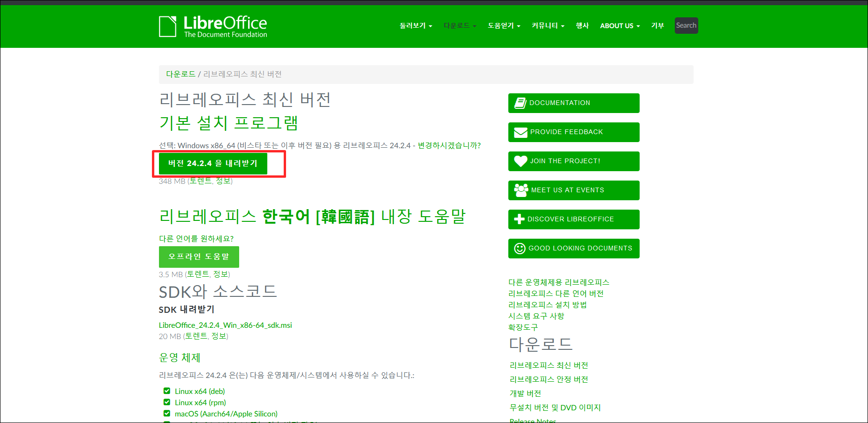Click the Provide Feedback envelope icon
The width and height of the screenshot is (868, 423).
[521, 132]
